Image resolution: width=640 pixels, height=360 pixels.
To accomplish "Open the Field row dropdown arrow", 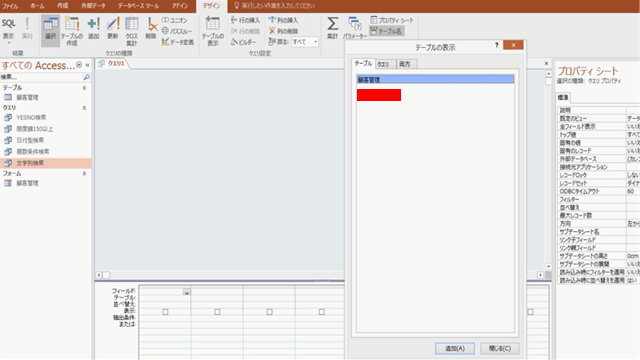I will point(187,292).
